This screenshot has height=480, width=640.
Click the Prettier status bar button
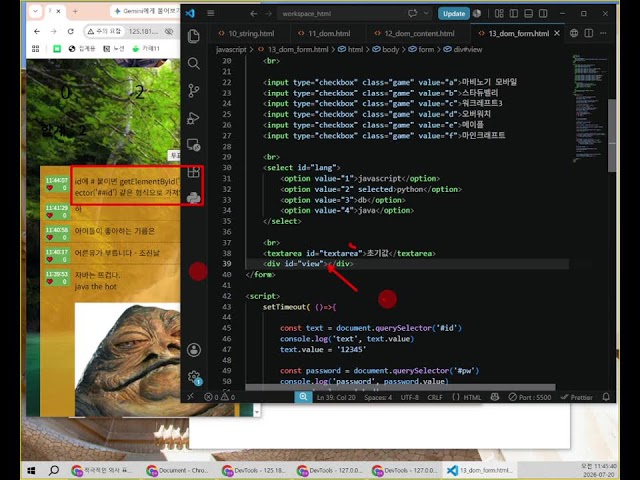click(x=576, y=397)
